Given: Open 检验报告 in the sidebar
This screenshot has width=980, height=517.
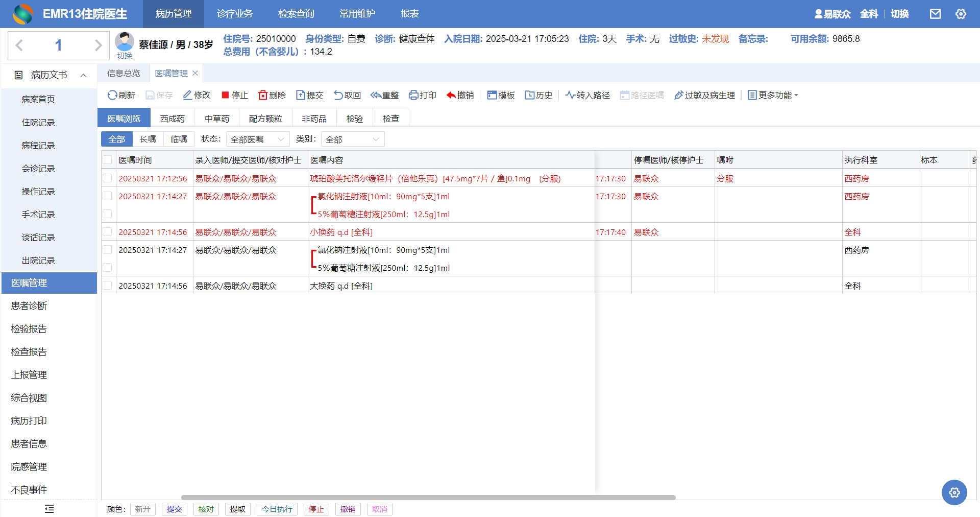Looking at the screenshot, I should click(29, 328).
